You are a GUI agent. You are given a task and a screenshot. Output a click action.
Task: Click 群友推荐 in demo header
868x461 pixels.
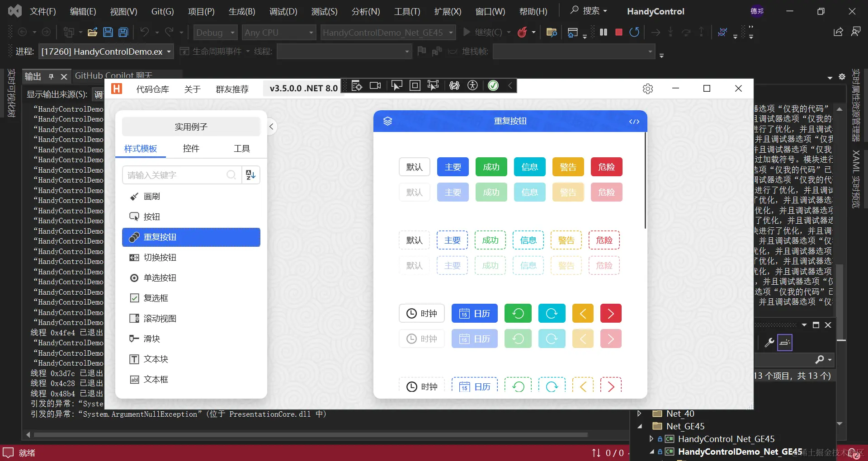(x=232, y=89)
